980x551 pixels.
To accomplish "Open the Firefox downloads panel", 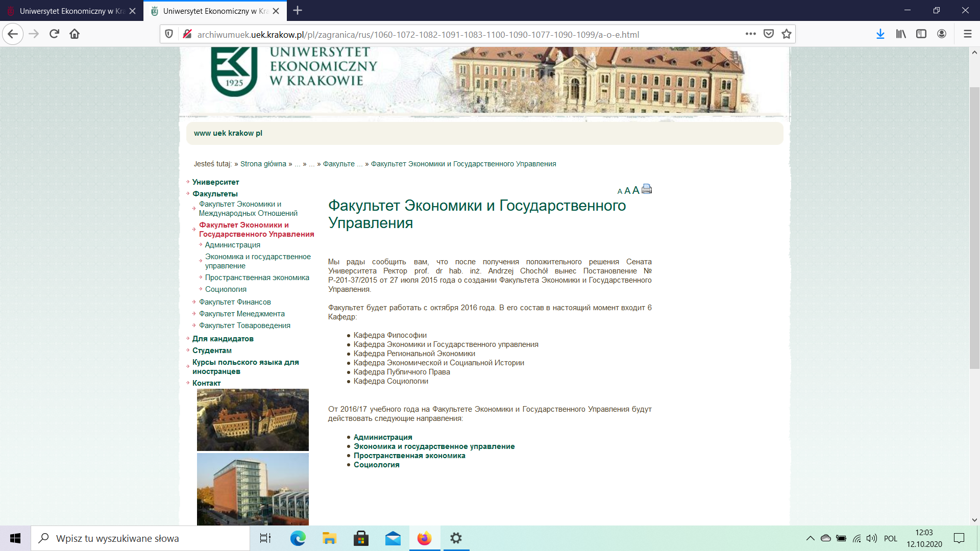I will (x=880, y=34).
